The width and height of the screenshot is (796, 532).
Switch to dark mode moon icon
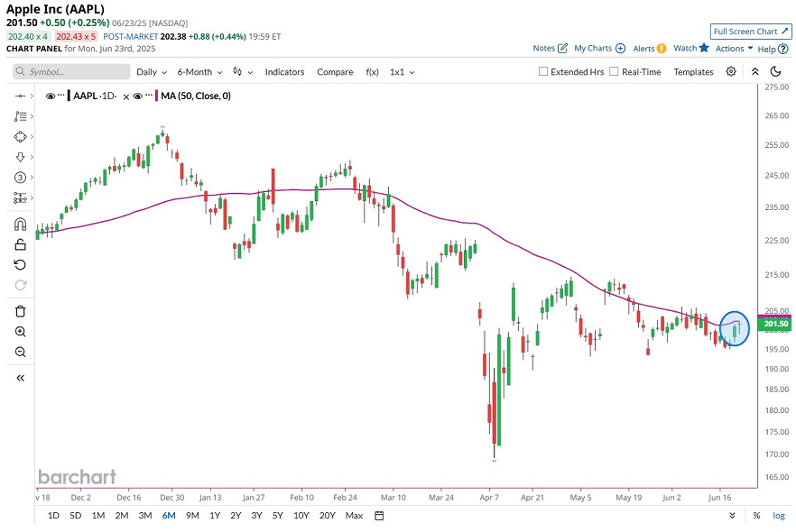(x=776, y=72)
